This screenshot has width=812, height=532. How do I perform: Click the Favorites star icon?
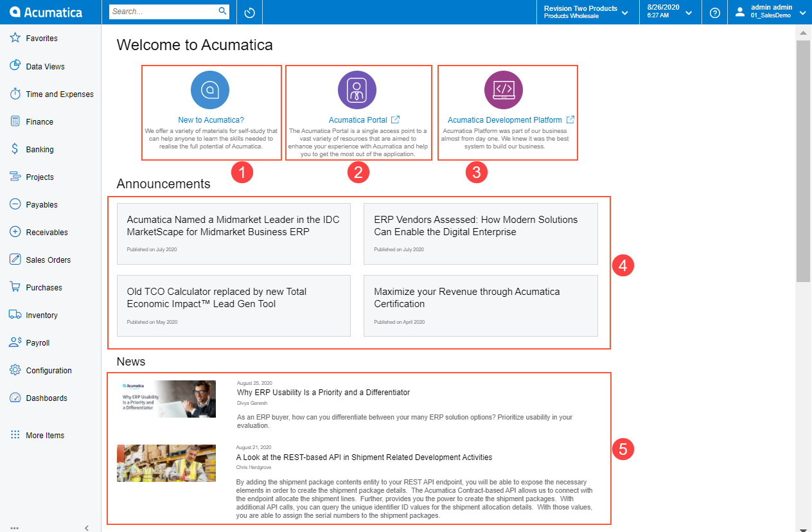tap(15, 38)
